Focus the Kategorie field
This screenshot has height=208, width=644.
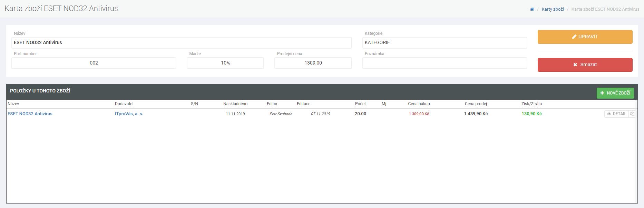(x=445, y=42)
